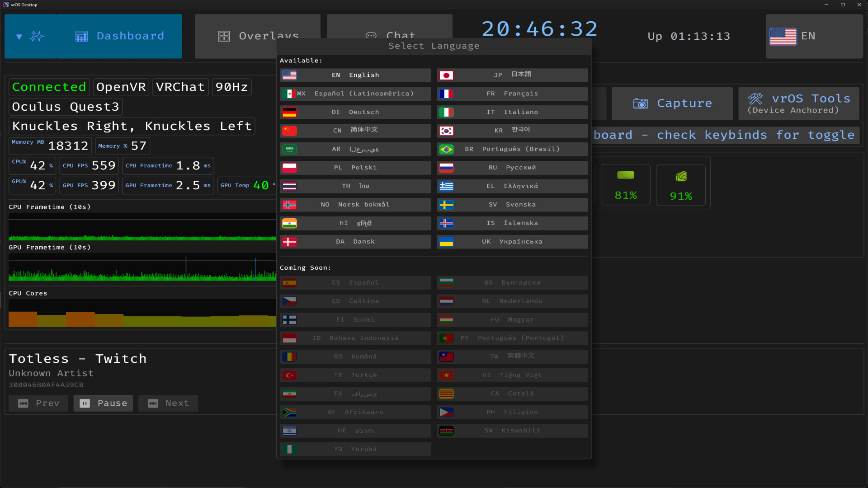
Task: Expand the dropdown arrow on the Dashboard tab
Action: click(19, 36)
